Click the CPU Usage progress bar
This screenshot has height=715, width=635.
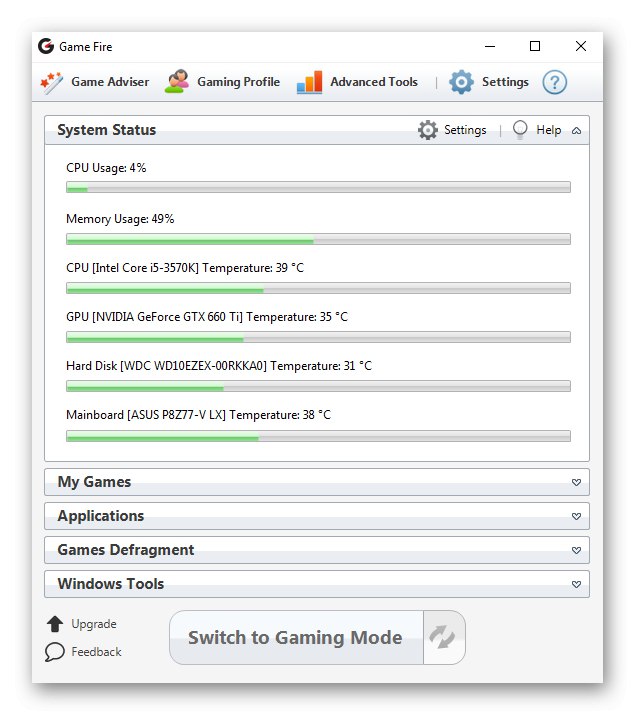point(318,187)
